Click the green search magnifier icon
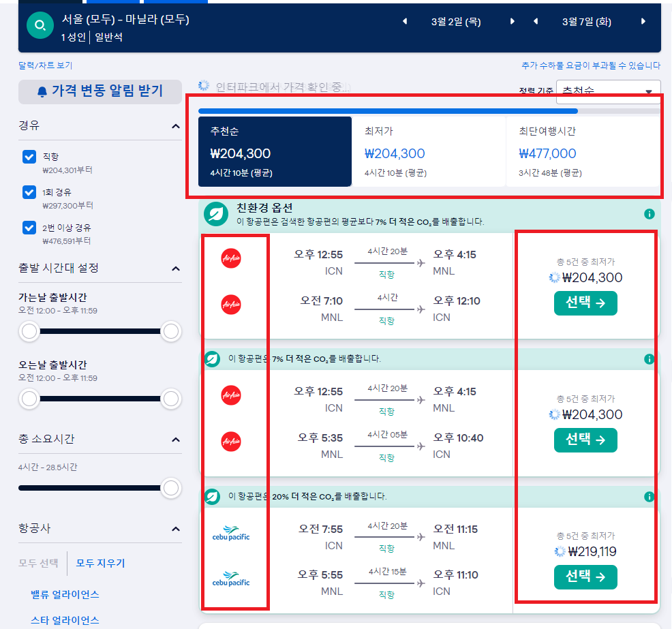Image resolution: width=672 pixels, height=629 pixels. 40,25
